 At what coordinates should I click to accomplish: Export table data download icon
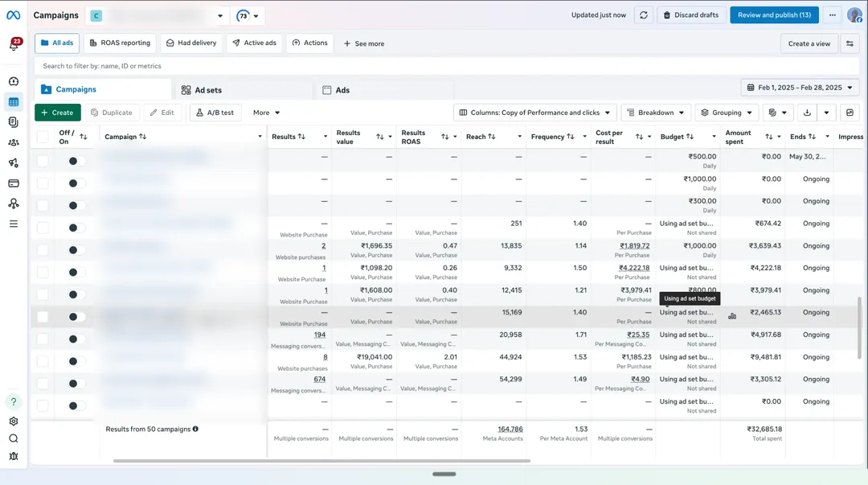click(807, 113)
